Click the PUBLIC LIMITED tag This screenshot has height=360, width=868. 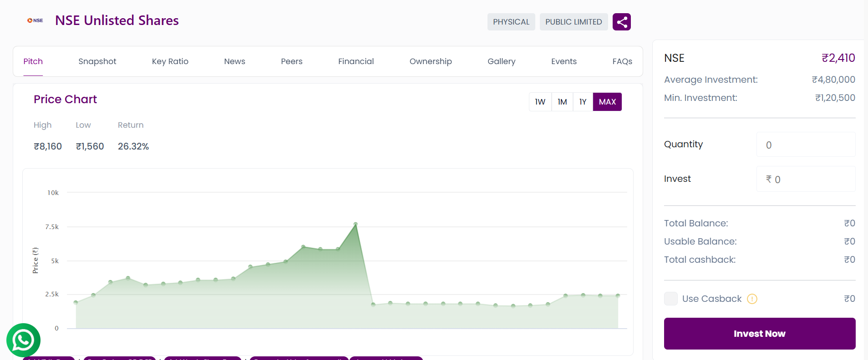pyautogui.click(x=574, y=22)
